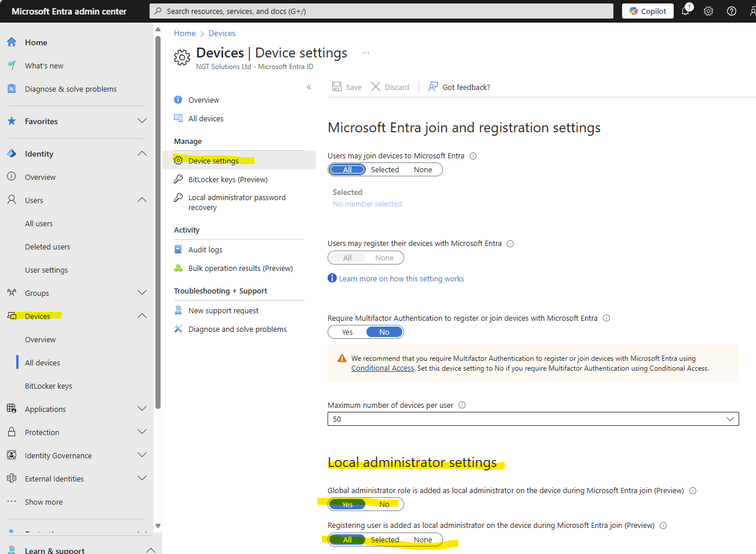Click Got feedback? button
The image size is (756, 554).
click(x=459, y=87)
